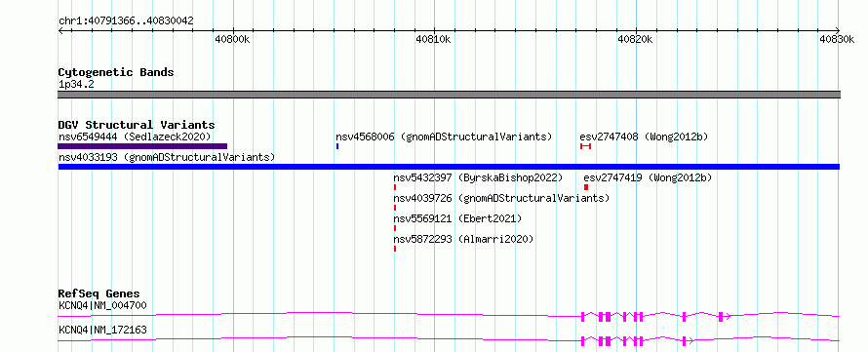Viewport: 868px width, 352px height.
Task: Select the dark purple nsv6549444 variant bar
Action: point(142,146)
